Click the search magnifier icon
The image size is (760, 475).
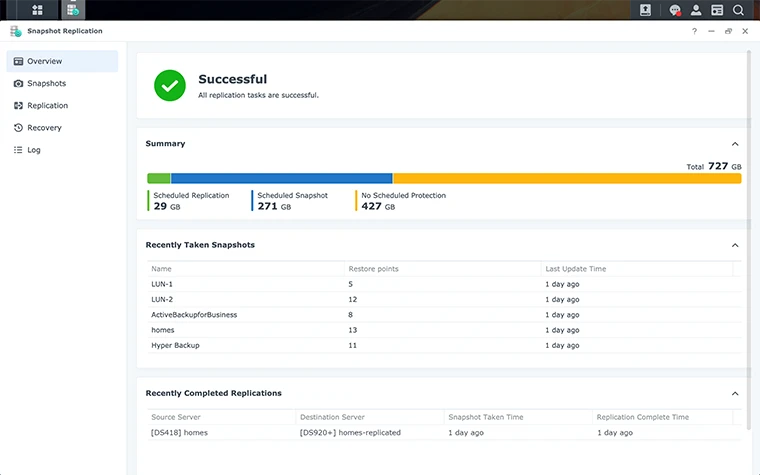[738, 10]
